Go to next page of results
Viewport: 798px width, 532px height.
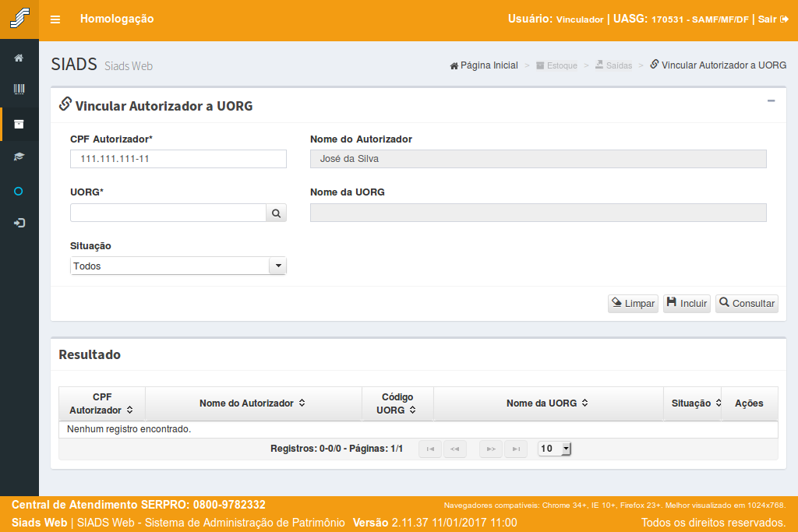coord(491,449)
